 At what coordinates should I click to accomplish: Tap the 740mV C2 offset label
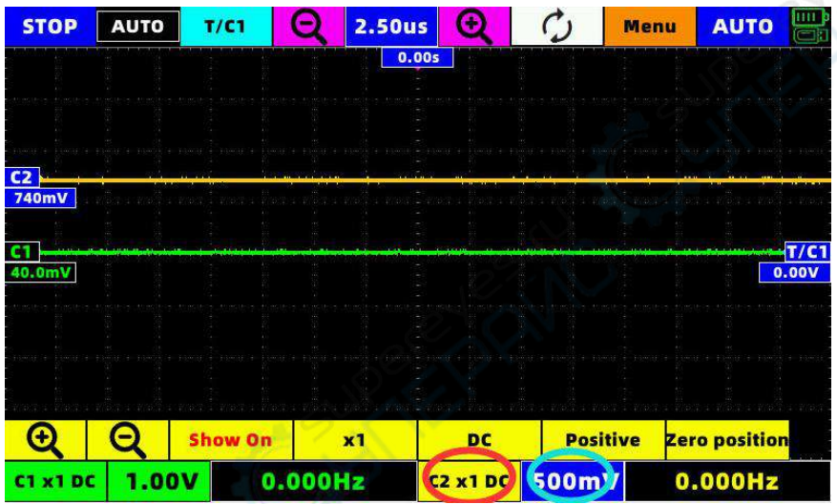click(41, 199)
